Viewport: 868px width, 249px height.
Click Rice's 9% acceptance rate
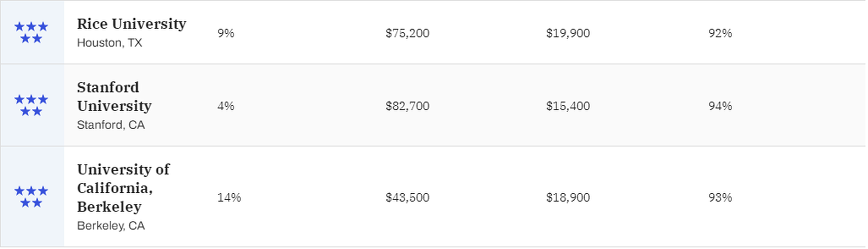click(226, 33)
